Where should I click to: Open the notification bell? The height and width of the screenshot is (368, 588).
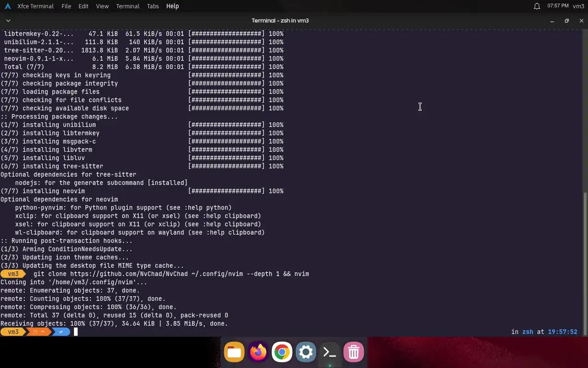[537, 6]
